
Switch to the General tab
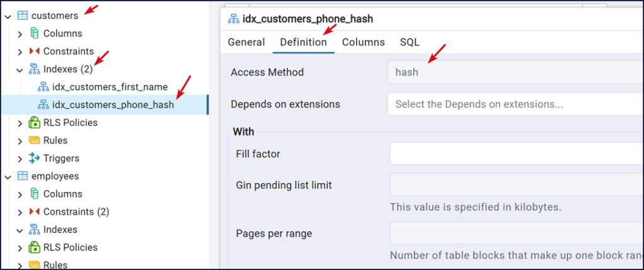[x=246, y=42]
